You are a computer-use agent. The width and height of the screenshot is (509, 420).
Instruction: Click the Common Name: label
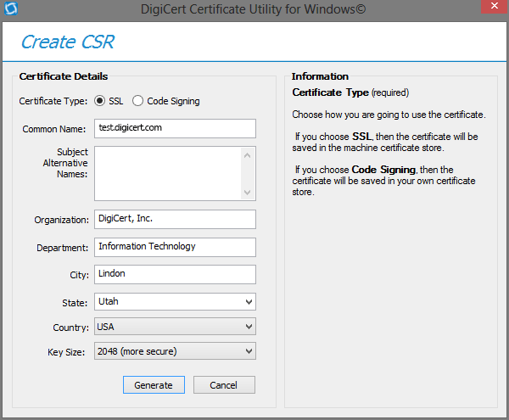pyautogui.click(x=54, y=129)
